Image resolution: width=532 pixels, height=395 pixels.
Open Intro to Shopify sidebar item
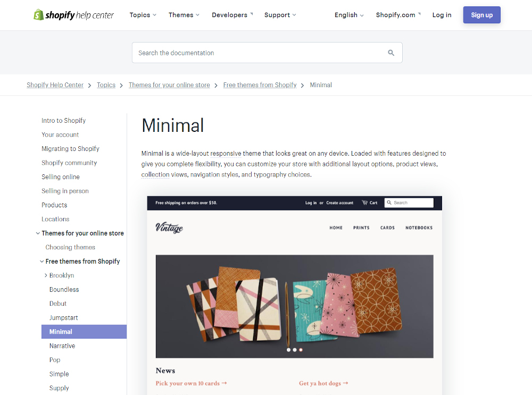click(63, 121)
